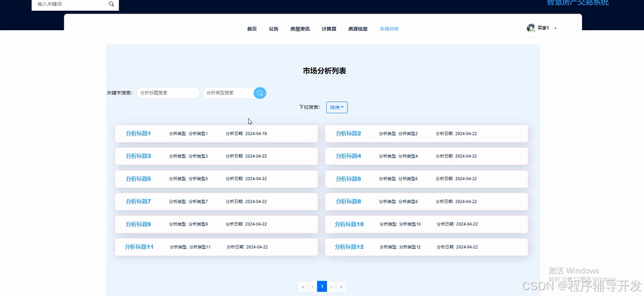Click 分析类型11 in the 分析标题11 card
This screenshot has height=296, width=644.
(x=200, y=247)
